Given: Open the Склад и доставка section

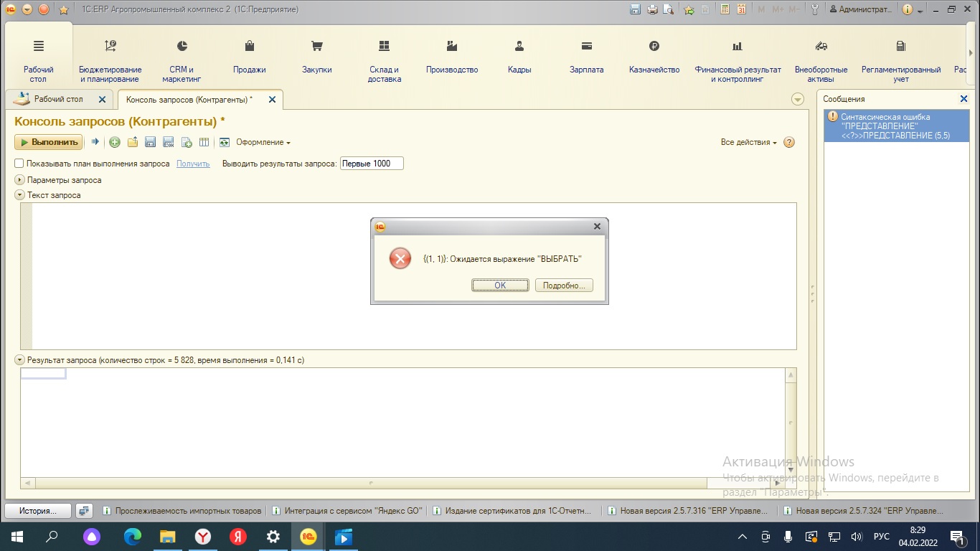Looking at the screenshot, I should tap(384, 61).
